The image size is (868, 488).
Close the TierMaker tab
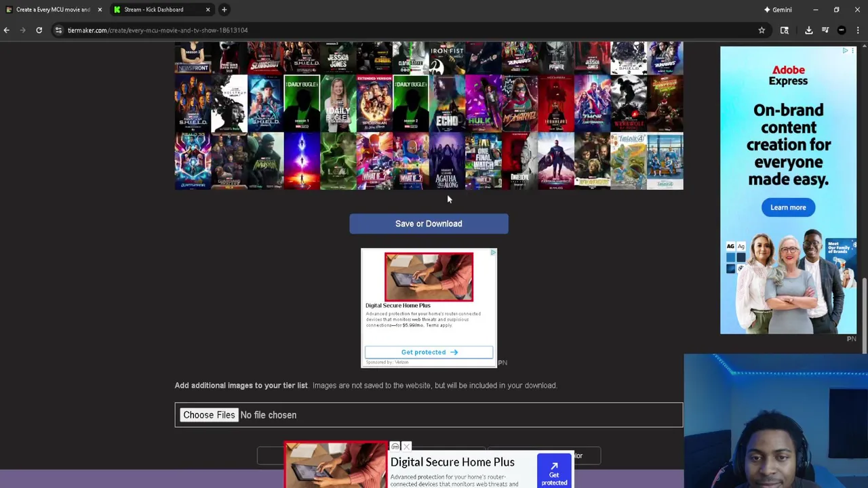click(x=100, y=9)
